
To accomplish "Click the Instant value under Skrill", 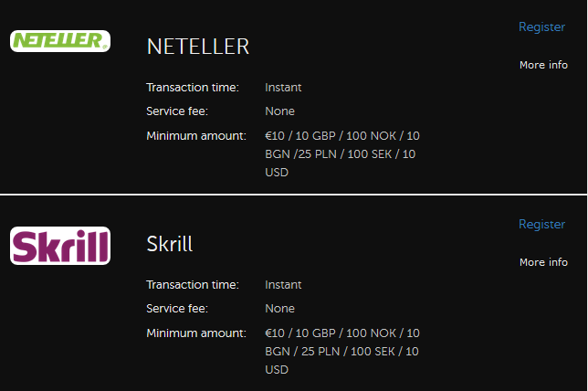I will coord(283,285).
